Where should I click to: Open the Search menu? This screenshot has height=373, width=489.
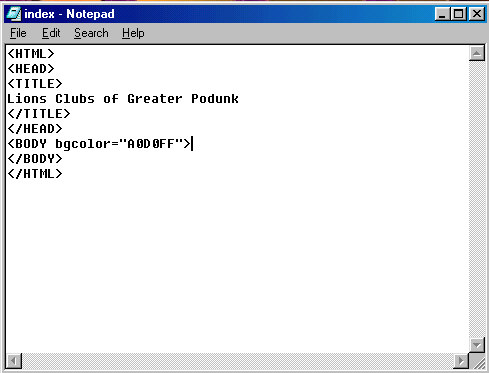click(x=91, y=33)
